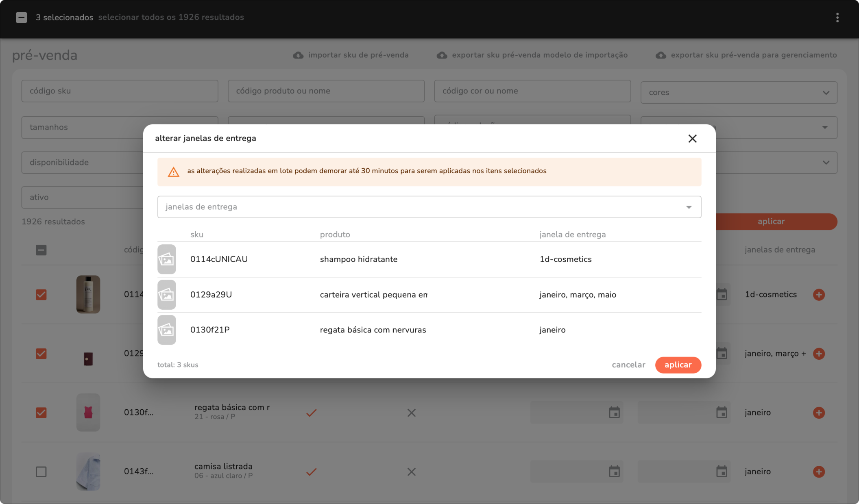The width and height of the screenshot is (859, 504).
Task: Click selecionar todos os 1926 resultados
Action: coord(171,17)
